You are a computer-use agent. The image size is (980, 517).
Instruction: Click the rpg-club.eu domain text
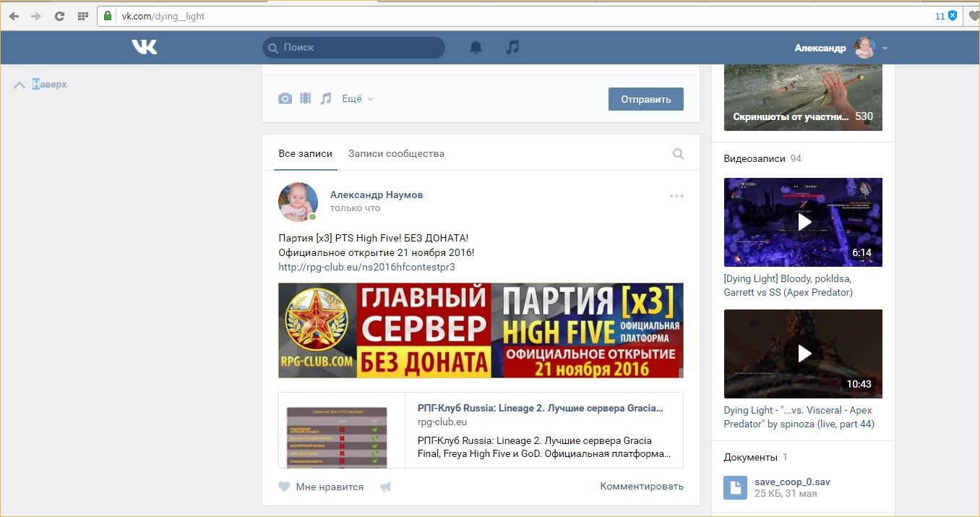442,422
